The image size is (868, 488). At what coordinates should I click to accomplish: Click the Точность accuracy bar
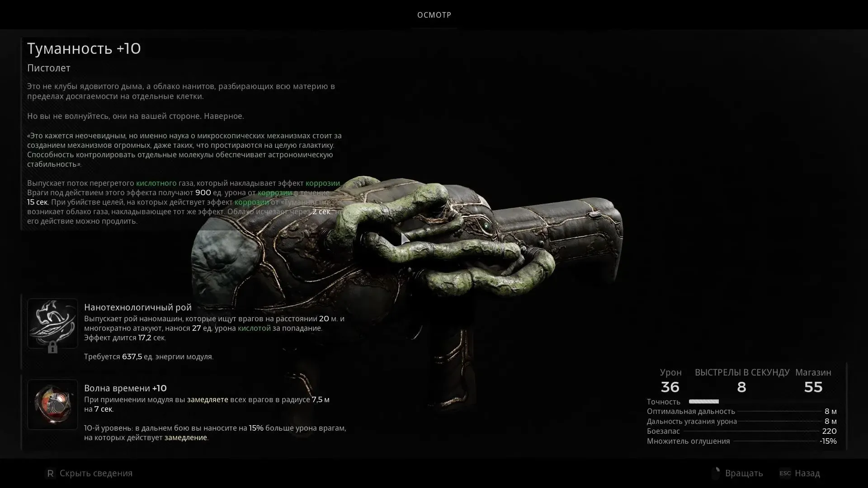click(703, 401)
